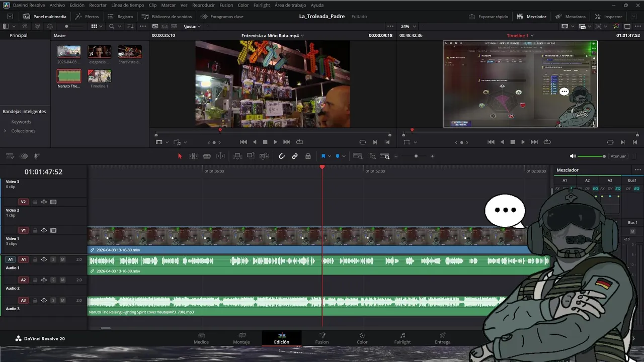Stop playback in the timeline viewer
Viewport: 644px width, 362px height.
[512, 142]
